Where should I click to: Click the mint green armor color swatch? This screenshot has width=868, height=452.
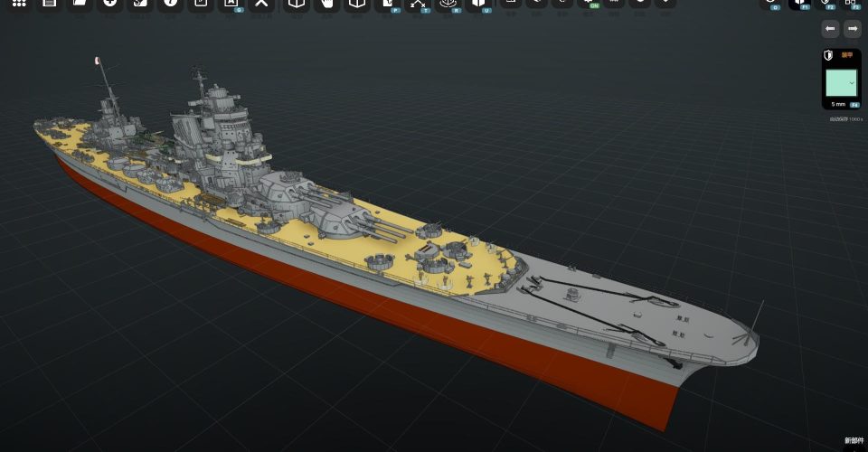(x=840, y=82)
